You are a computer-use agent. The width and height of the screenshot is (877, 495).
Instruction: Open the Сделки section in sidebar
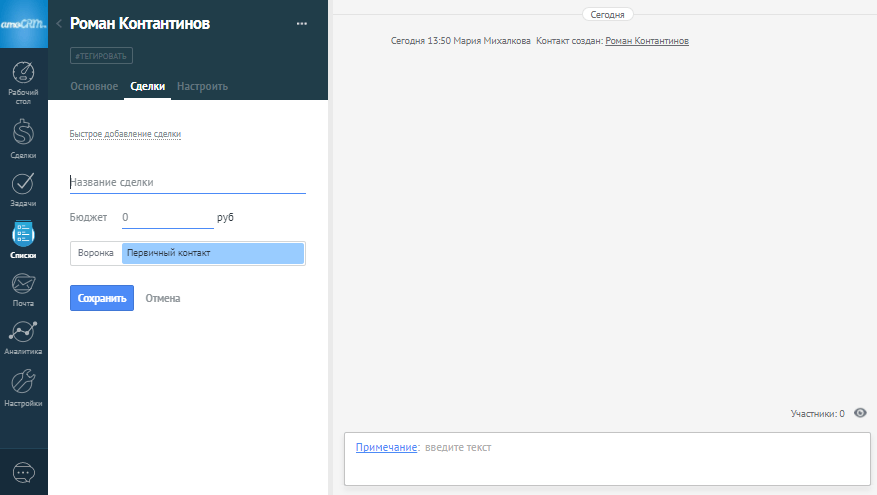point(23,134)
